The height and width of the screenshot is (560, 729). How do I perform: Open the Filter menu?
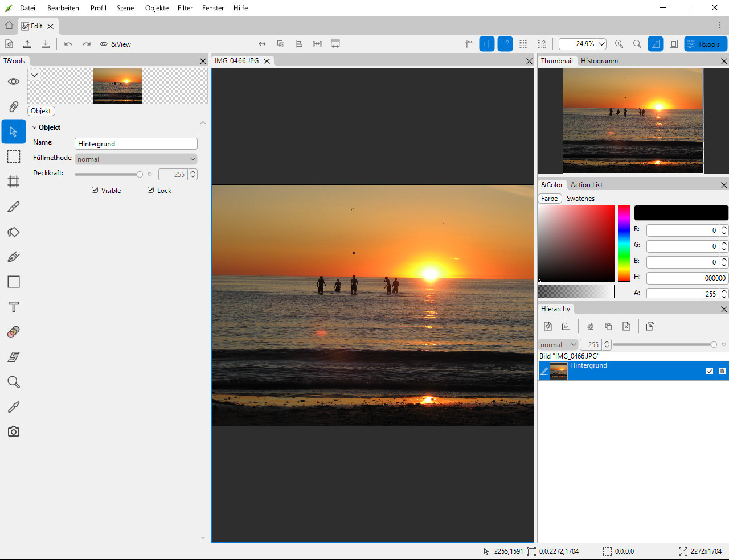click(185, 8)
